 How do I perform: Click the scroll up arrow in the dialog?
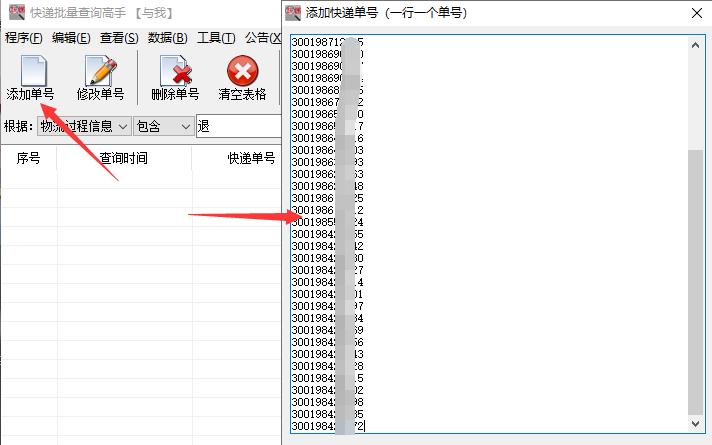pos(695,45)
